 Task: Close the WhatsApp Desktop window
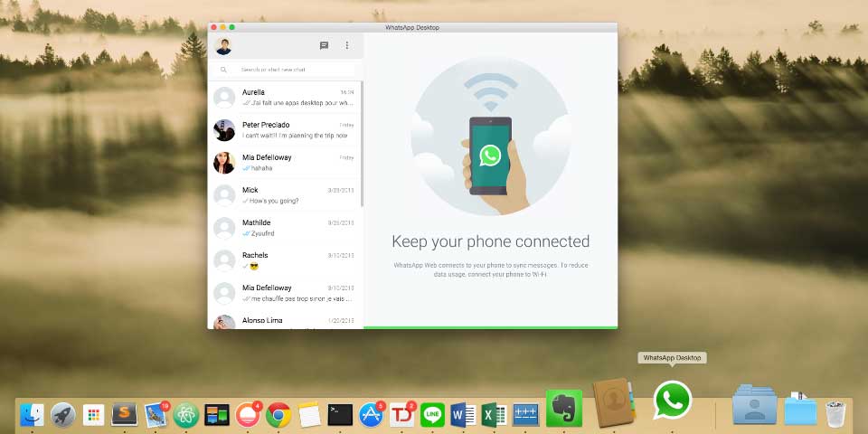click(x=214, y=27)
